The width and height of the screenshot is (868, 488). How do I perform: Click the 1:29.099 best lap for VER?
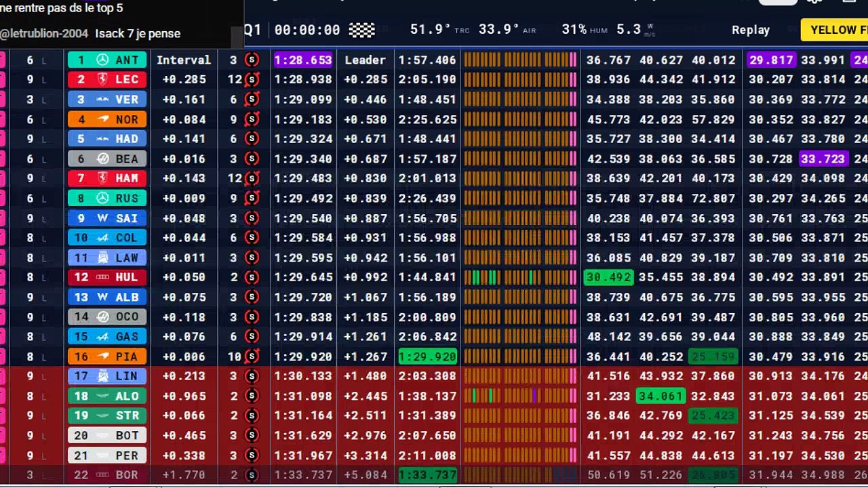(x=303, y=100)
